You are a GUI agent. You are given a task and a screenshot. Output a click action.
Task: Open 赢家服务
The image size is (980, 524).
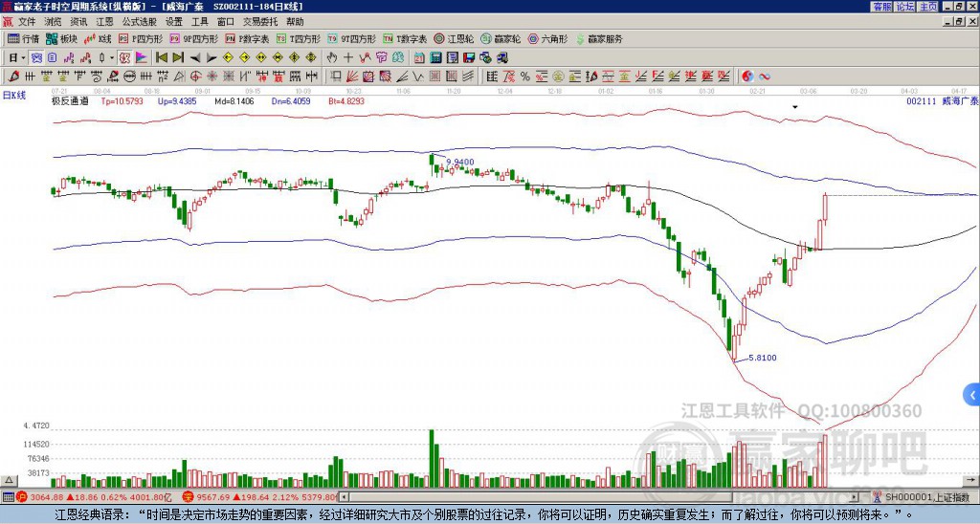599,38
